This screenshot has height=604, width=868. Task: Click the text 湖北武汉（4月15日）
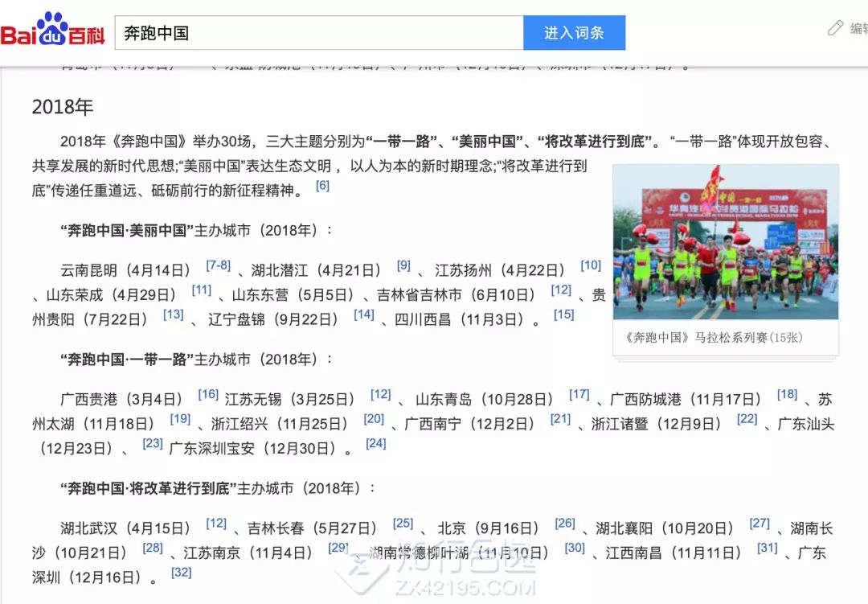pyautogui.click(x=125, y=528)
